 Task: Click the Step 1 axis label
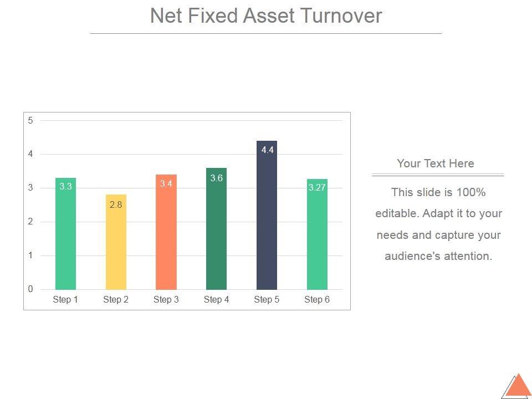65,299
